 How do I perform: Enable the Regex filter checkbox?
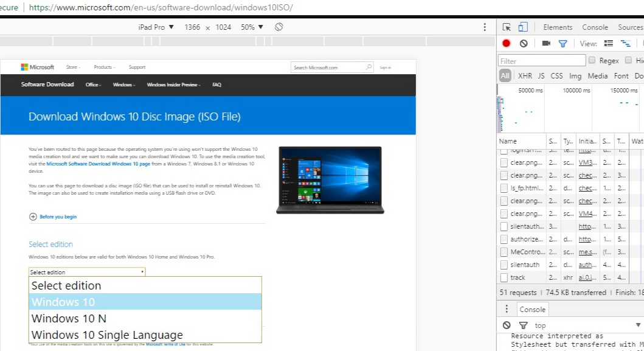[x=592, y=60]
